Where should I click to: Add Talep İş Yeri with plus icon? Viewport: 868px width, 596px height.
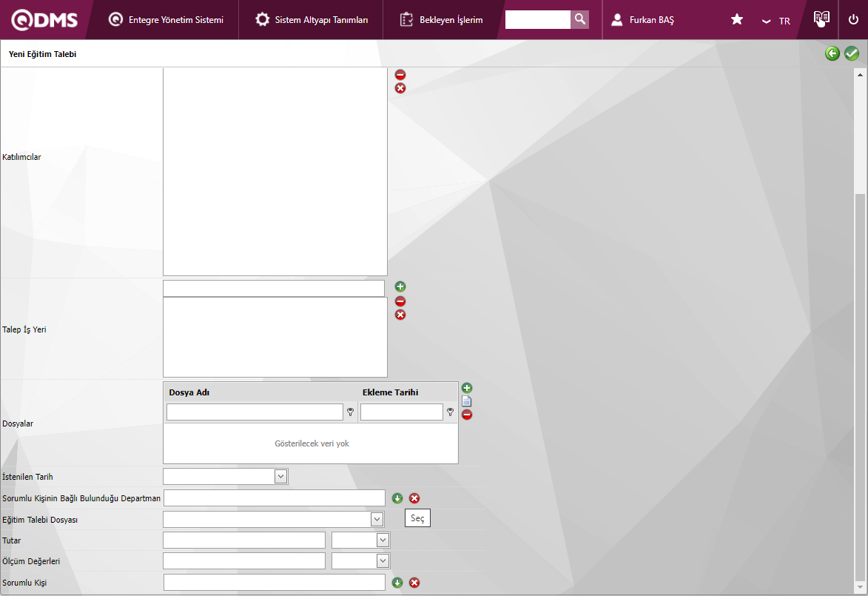click(400, 287)
